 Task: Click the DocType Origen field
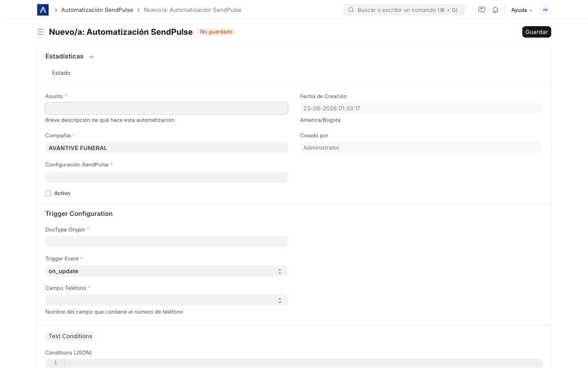[x=167, y=242]
